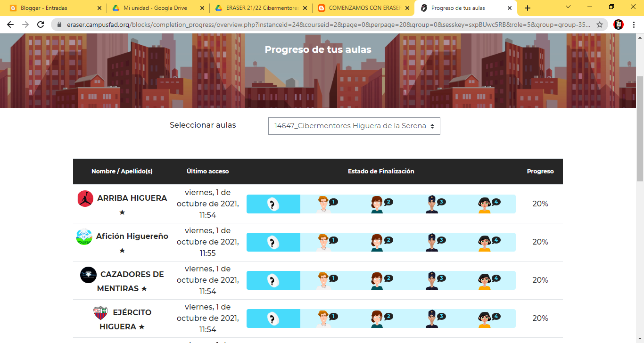The width and height of the screenshot is (644, 343).
Task: Open Afición Higuereño student name link
Action: pyautogui.click(x=132, y=237)
